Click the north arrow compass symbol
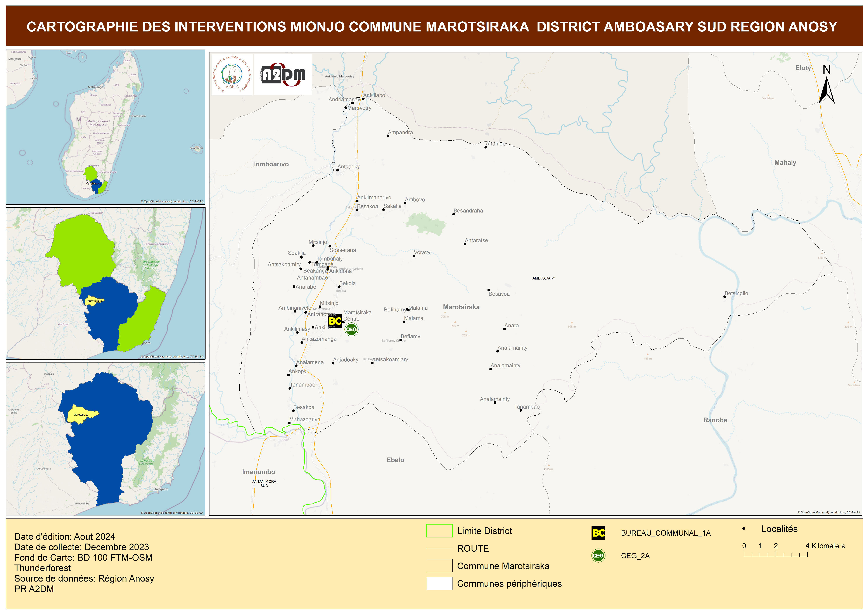 point(827,90)
